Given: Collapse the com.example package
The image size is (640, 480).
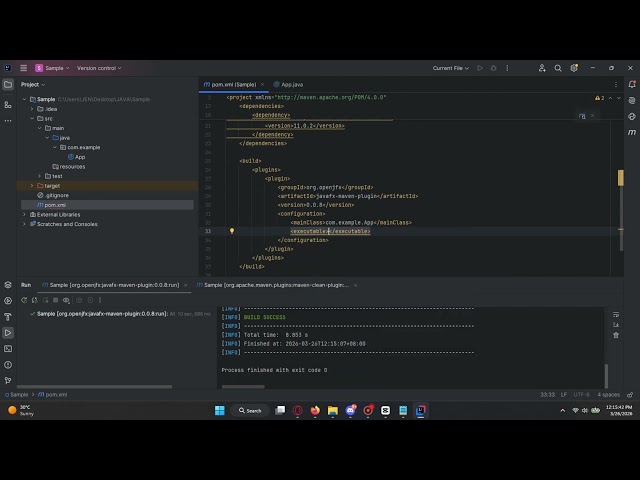Looking at the screenshot, I should (55, 147).
